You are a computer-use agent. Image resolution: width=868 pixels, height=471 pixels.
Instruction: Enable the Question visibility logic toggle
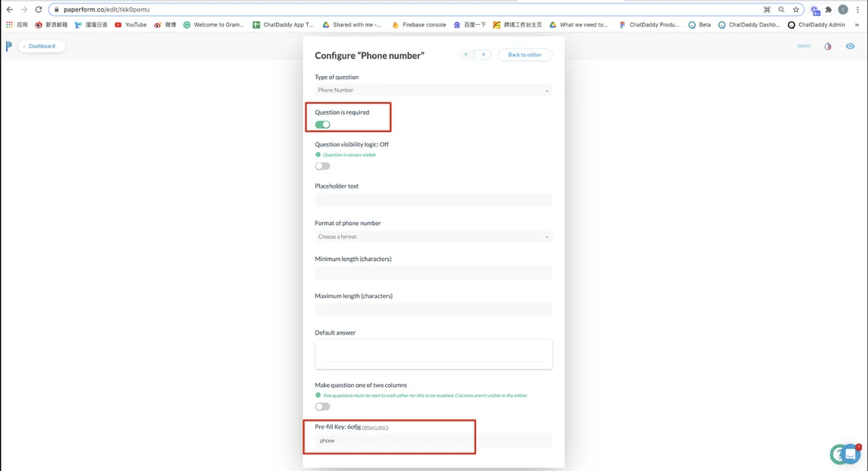tap(323, 166)
